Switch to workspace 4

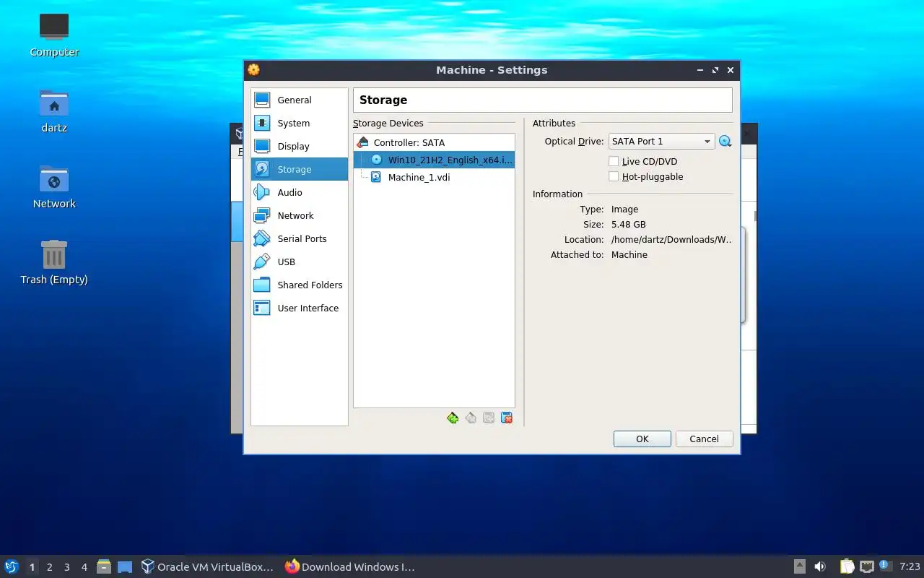pyautogui.click(x=84, y=567)
